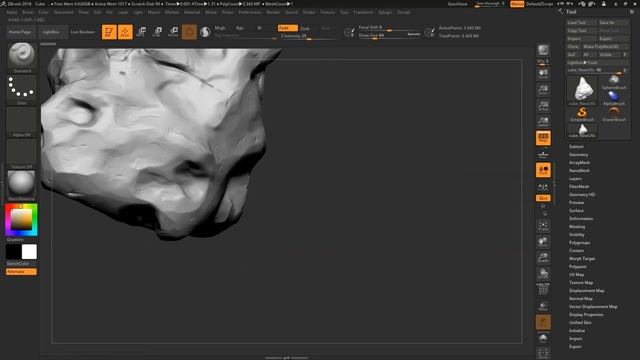Select the SphereBrush tool thumbnail

tap(614, 82)
